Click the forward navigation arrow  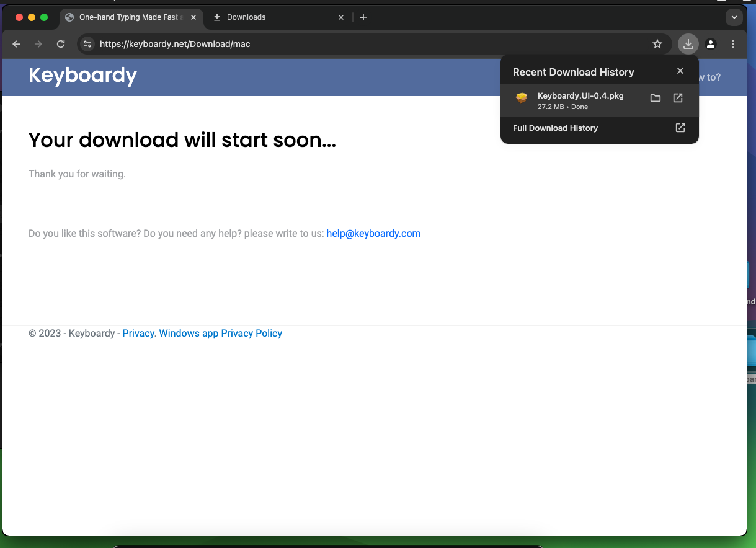pyautogui.click(x=38, y=44)
